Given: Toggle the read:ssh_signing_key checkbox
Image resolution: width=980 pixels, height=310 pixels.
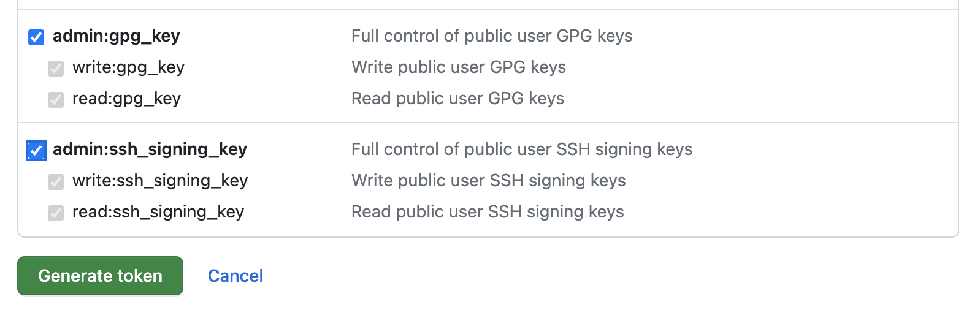Looking at the screenshot, I should coord(56,213).
